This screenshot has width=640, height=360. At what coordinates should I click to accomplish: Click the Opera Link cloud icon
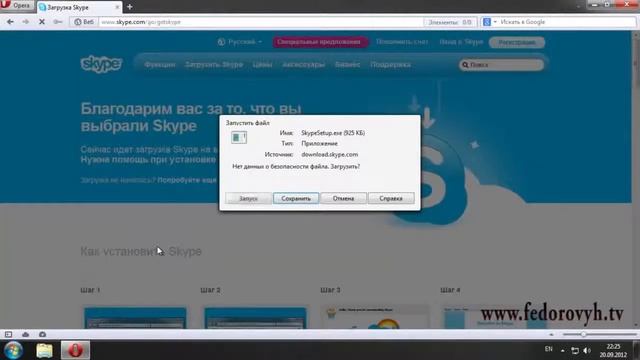coord(25,334)
